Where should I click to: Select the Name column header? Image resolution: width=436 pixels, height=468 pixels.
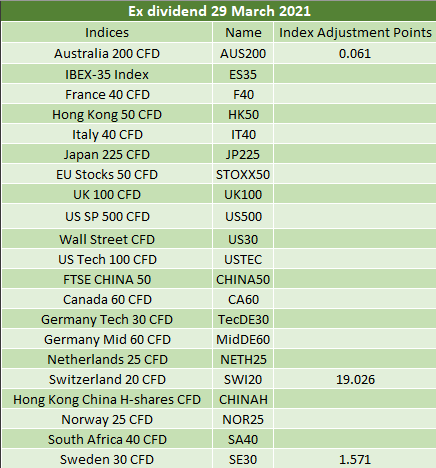[x=243, y=32]
